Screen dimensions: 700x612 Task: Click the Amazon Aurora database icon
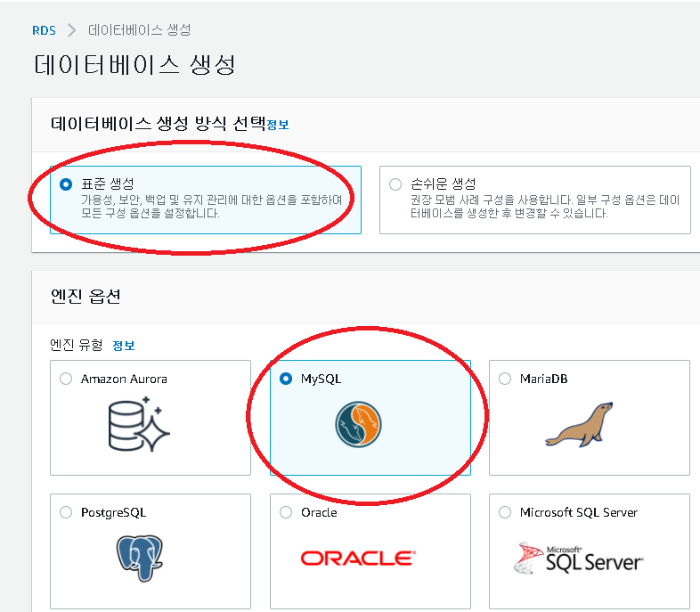(x=139, y=424)
